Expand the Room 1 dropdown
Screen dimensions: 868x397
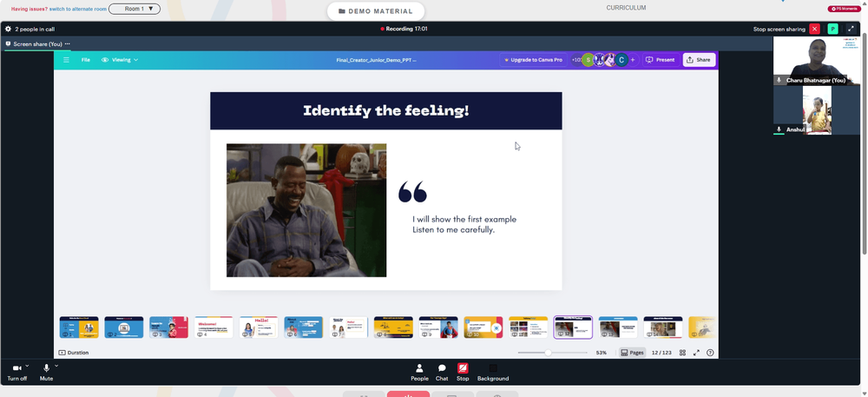coord(135,9)
